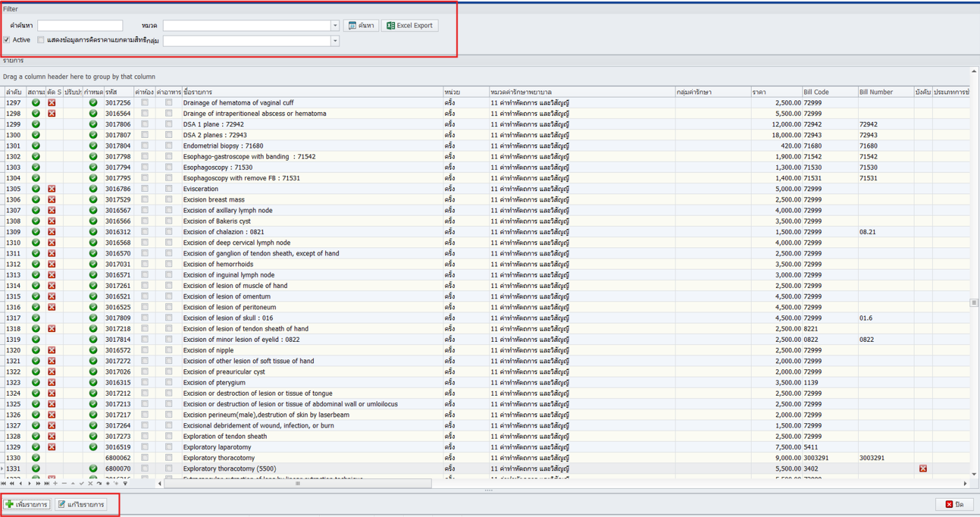Go to the next page in navigator
Screen dimensions: 980x517
click(38, 483)
